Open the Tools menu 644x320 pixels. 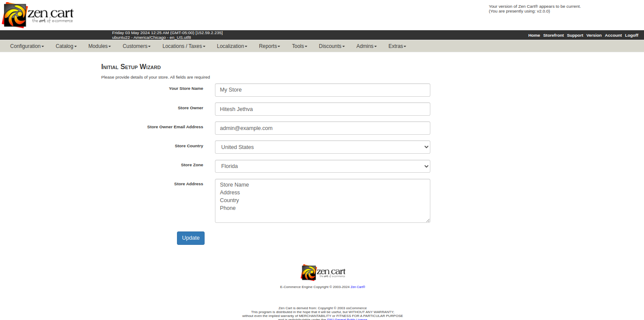pyautogui.click(x=299, y=46)
